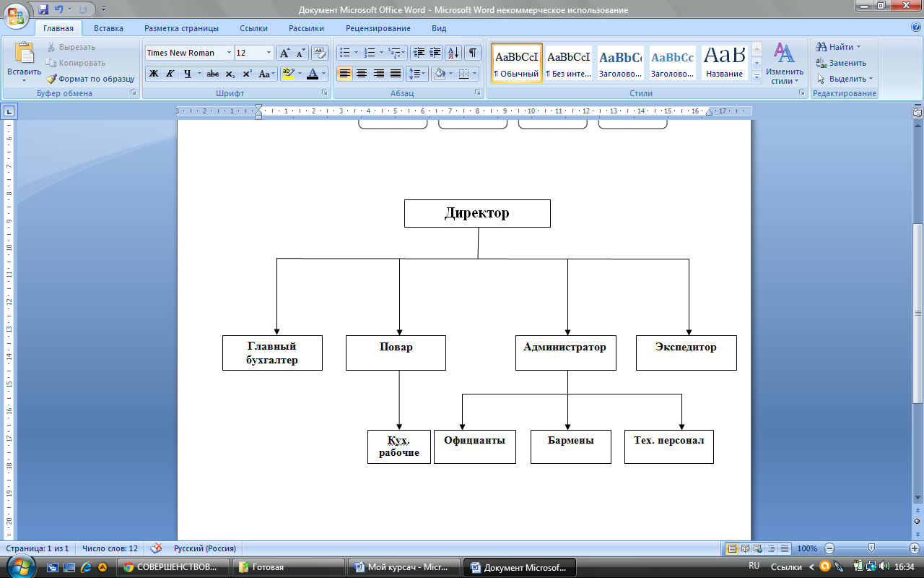Toggle subscript x₂ formatting
The height and width of the screenshot is (578, 924).
[x=230, y=74]
